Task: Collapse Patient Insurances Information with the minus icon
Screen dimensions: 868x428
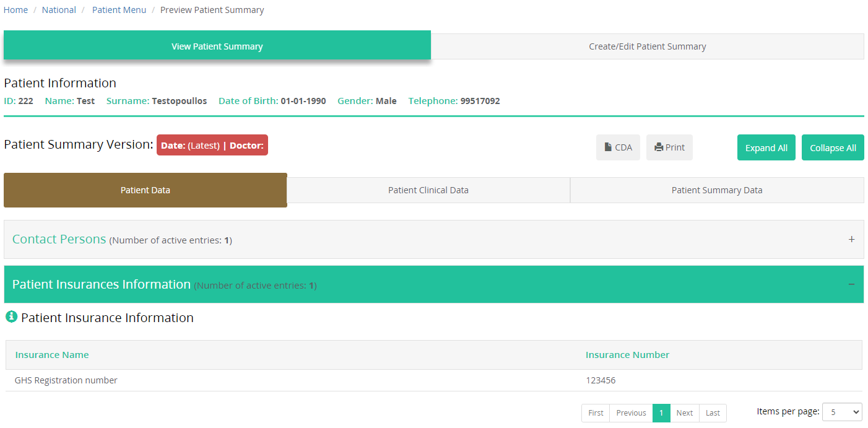Action: (x=851, y=284)
